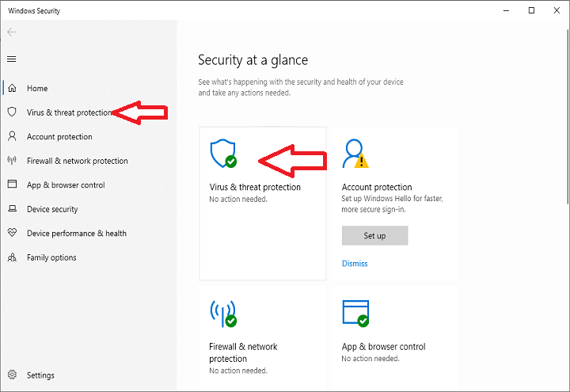
Task: Click the Home icon in sidebar
Action: pyautogui.click(x=12, y=88)
